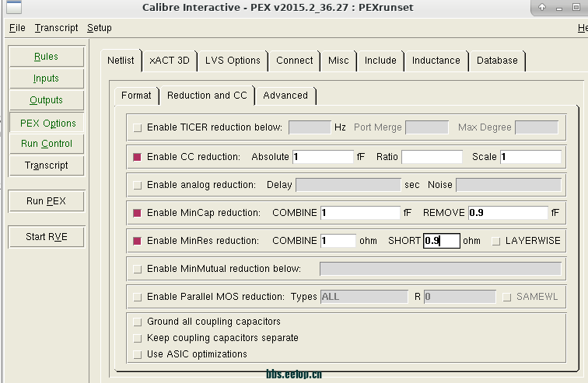Open the Outputs section in sidebar
The width and height of the screenshot is (588, 383).
pos(46,100)
